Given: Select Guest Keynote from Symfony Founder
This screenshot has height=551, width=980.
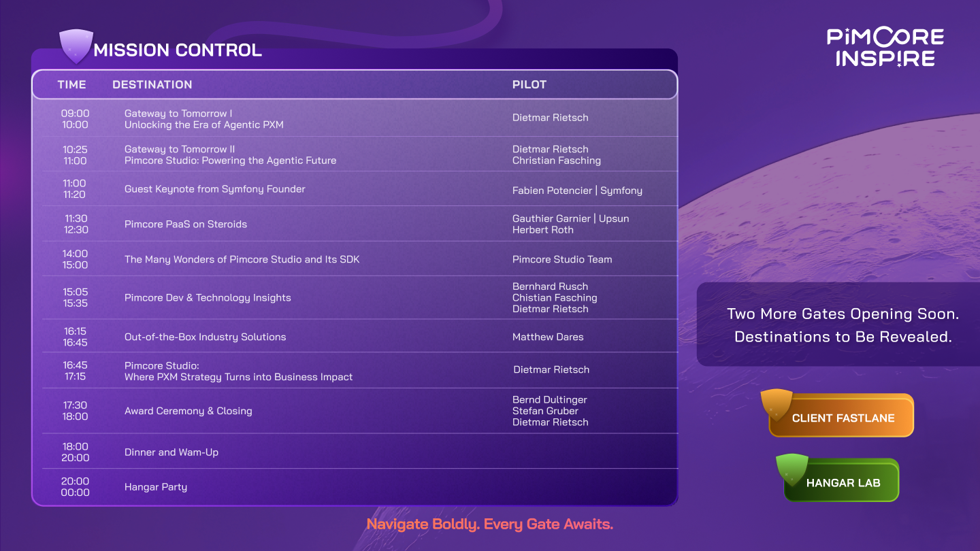Looking at the screenshot, I should [x=214, y=189].
